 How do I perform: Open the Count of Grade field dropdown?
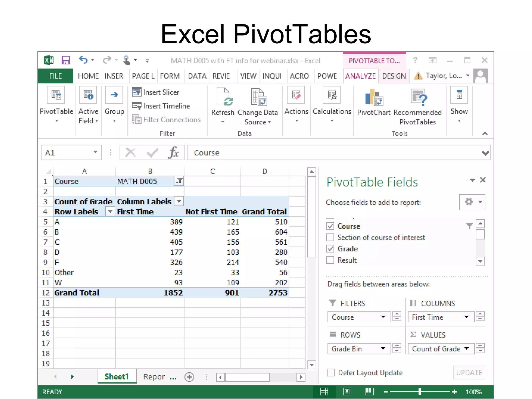(467, 349)
